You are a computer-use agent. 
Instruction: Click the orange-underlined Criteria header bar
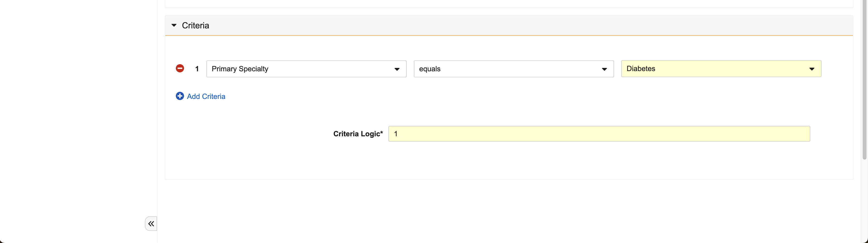click(x=505, y=26)
